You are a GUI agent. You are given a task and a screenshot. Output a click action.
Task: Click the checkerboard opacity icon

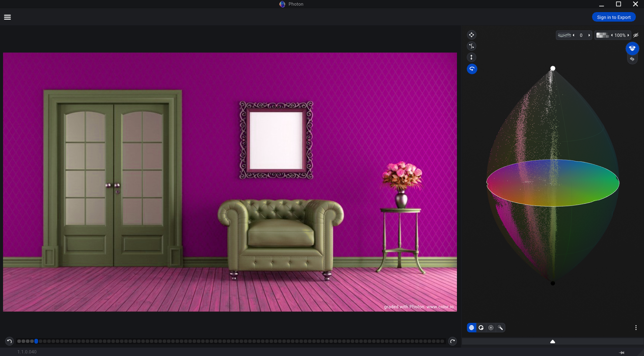[602, 35]
